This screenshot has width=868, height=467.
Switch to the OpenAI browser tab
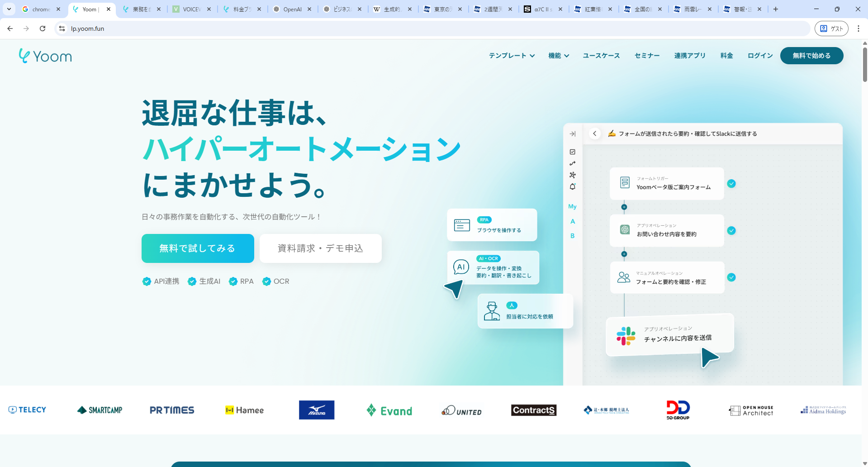[x=292, y=9]
